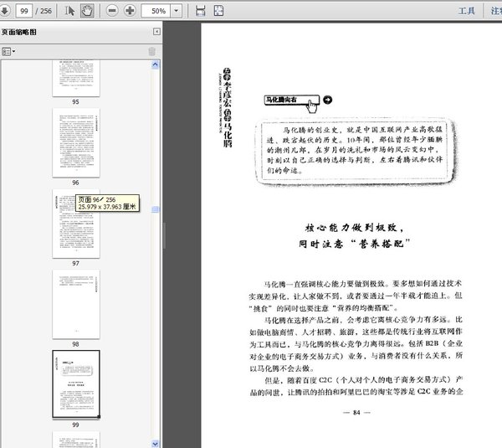Select page 96 thumbnail

[76, 142]
